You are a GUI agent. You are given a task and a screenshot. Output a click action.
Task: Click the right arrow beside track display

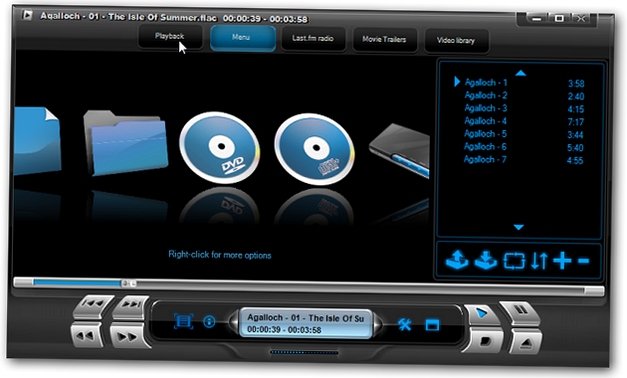click(x=377, y=324)
